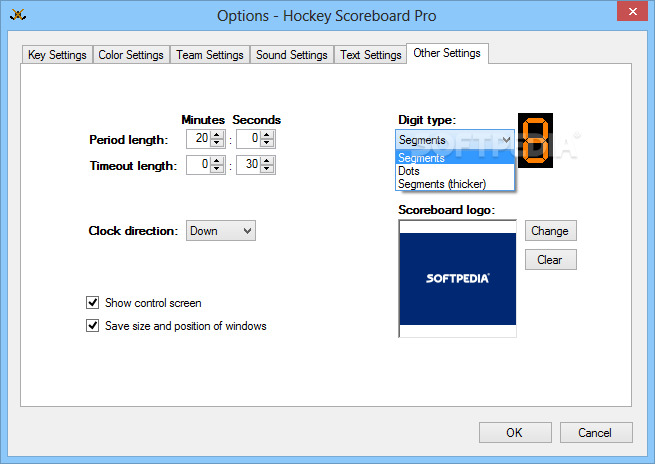Switch to the Key Settings tab
Image resolution: width=655 pixels, height=464 pixels.
pyautogui.click(x=57, y=55)
